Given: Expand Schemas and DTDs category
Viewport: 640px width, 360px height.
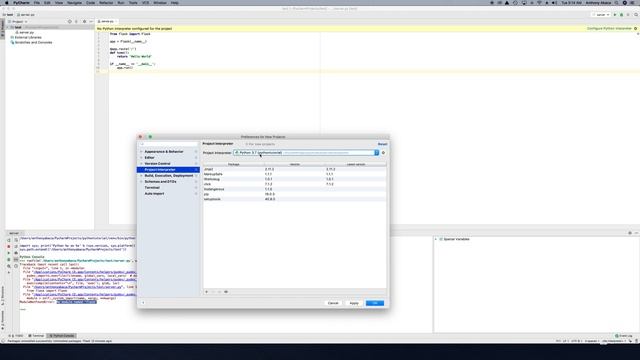Looking at the screenshot, I should pyautogui.click(x=142, y=182).
